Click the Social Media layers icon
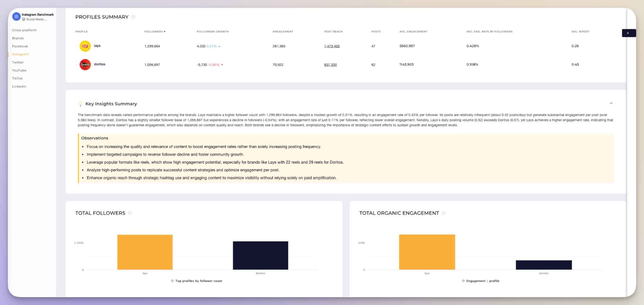The height and width of the screenshot is (305, 644). click(24, 19)
